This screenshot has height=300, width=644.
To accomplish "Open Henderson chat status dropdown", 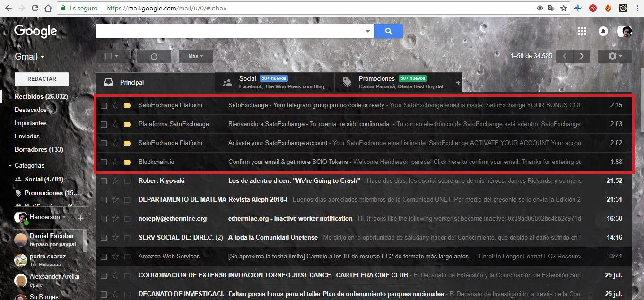I will point(63,217).
